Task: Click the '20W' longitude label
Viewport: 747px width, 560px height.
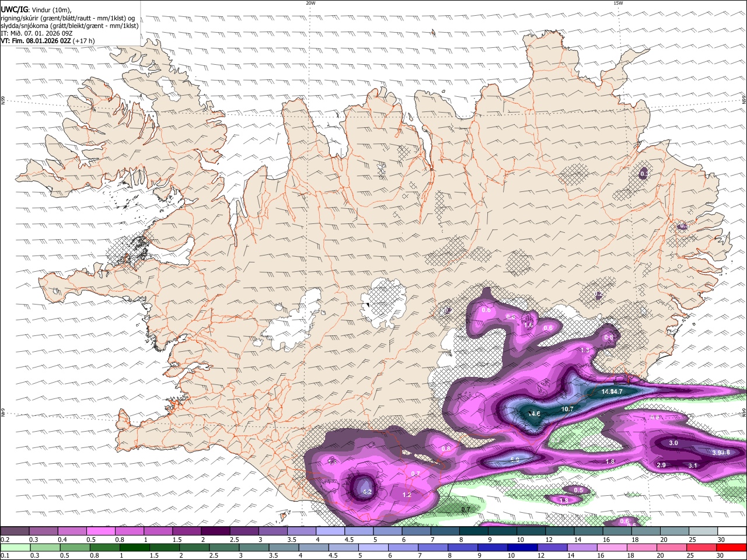Action: coord(310,3)
